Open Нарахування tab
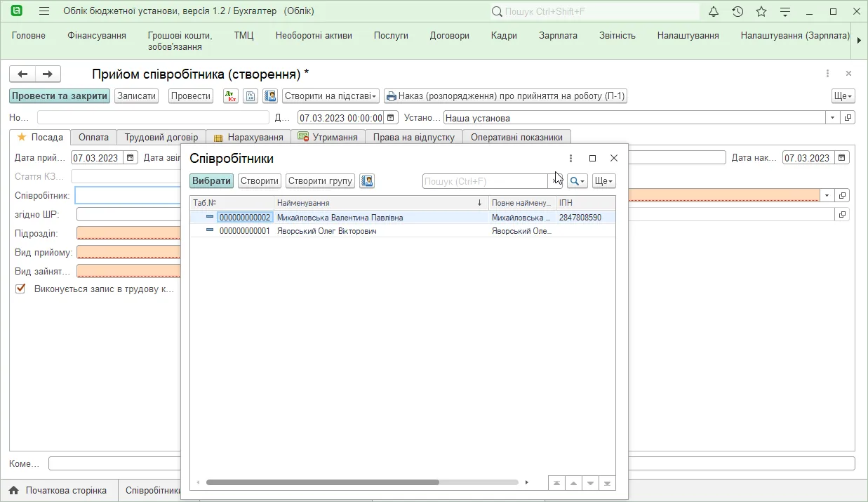This screenshot has width=868, height=502. point(248,138)
